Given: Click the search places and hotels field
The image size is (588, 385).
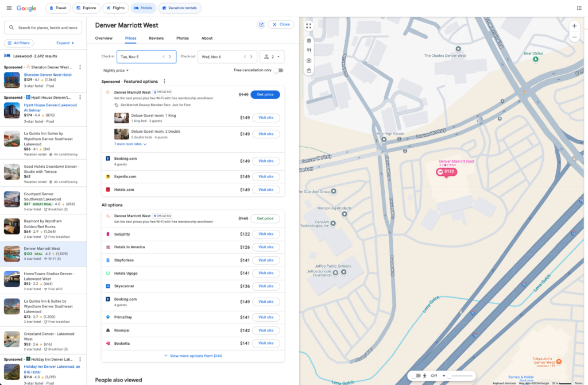Looking at the screenshot, I should (x=43, y=28).
